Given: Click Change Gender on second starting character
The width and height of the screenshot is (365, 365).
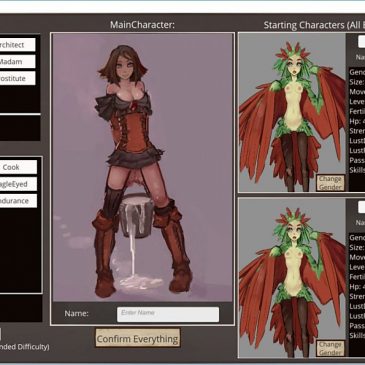Looking at the screenshot, I should pos(330,348).
